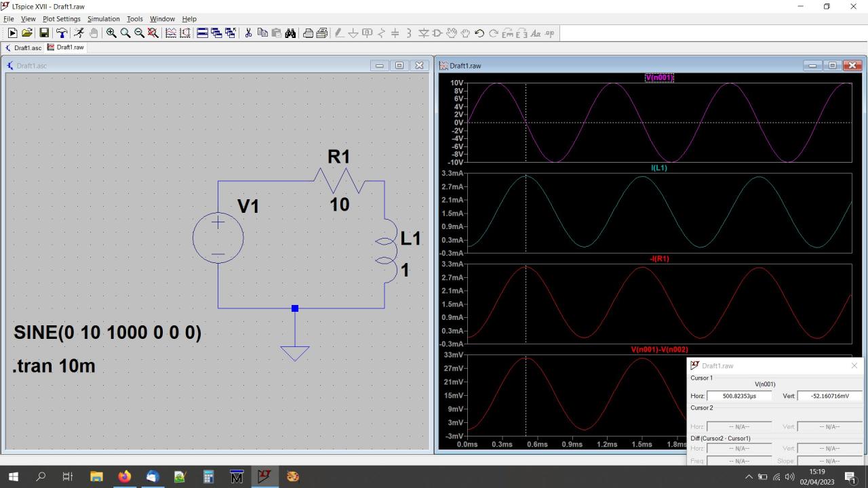Viewport: 868px width, 488px height.
Task: Open Firefox from the taskbar
Action: click(124, 476)
